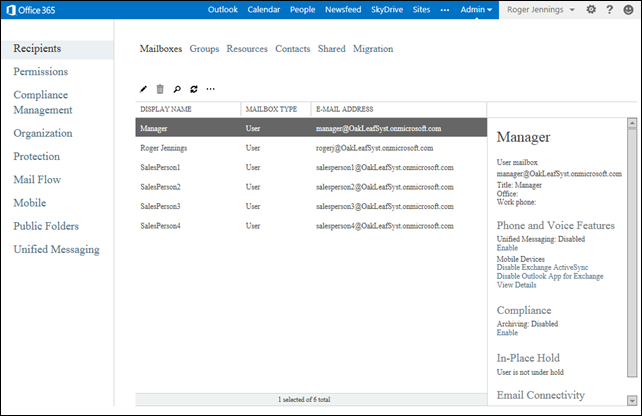Select the Manager mailbox row
The height and width of the screenshot is (416, 642).
tap(311, 128)
